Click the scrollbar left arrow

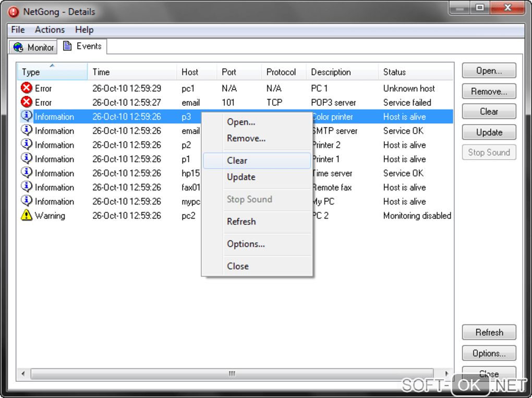[x=23, y=373]
